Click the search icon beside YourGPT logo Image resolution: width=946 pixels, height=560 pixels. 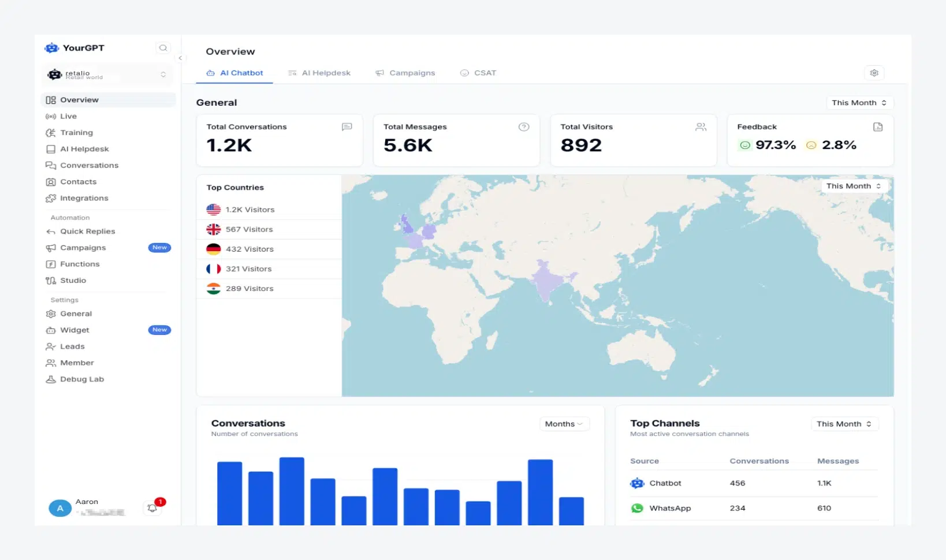(163, 48)
